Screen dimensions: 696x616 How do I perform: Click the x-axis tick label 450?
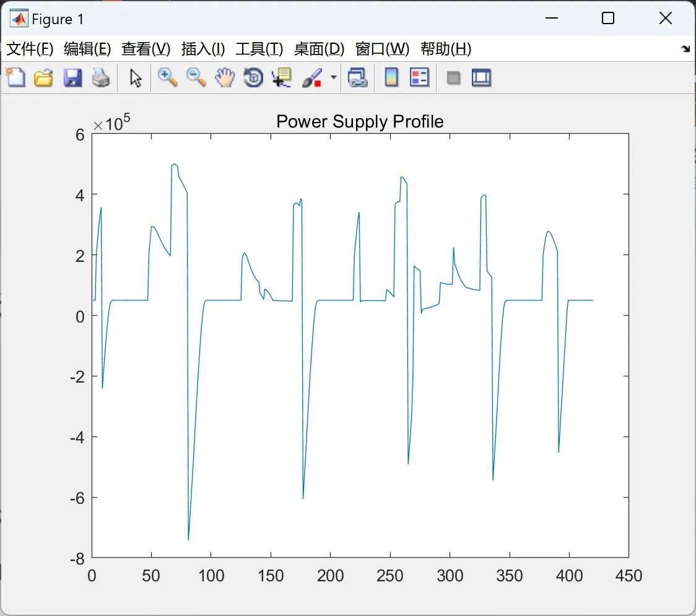pos(629,576)
